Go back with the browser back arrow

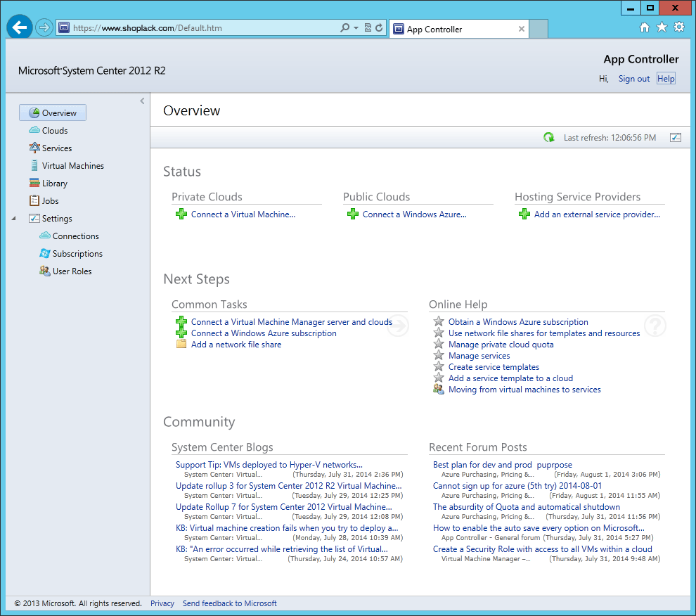(x=20, y=27)
